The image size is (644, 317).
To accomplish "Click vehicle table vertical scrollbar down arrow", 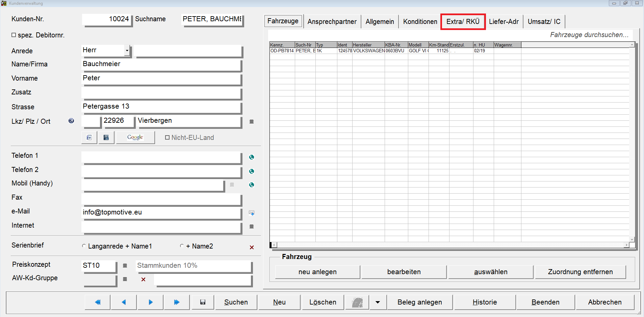I will pyautogui.click(x=632, y=239).
